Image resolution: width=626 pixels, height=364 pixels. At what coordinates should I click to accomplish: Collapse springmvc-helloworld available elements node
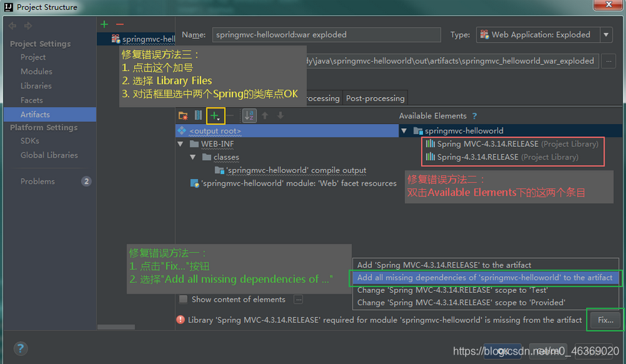click(x=404, y=131)
